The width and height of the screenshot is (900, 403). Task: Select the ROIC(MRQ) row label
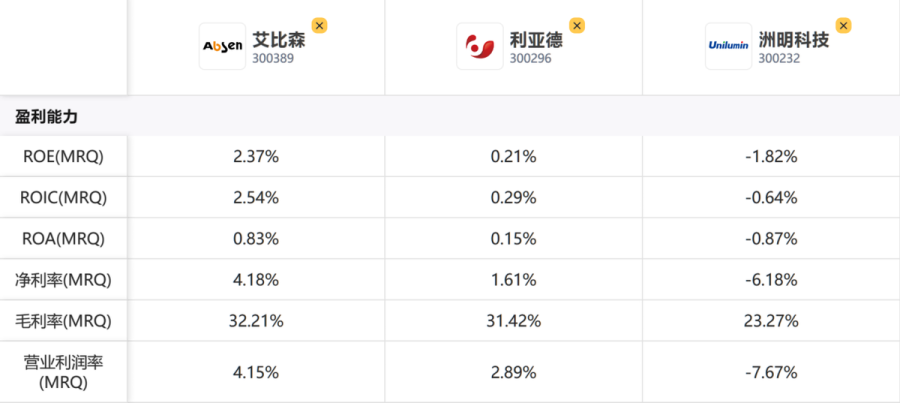[63, 197]
